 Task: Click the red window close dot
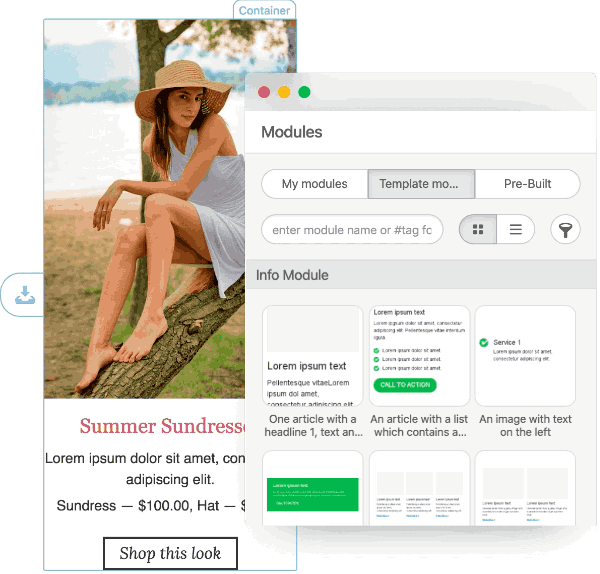pyautogui.click(x=264, y=92)
